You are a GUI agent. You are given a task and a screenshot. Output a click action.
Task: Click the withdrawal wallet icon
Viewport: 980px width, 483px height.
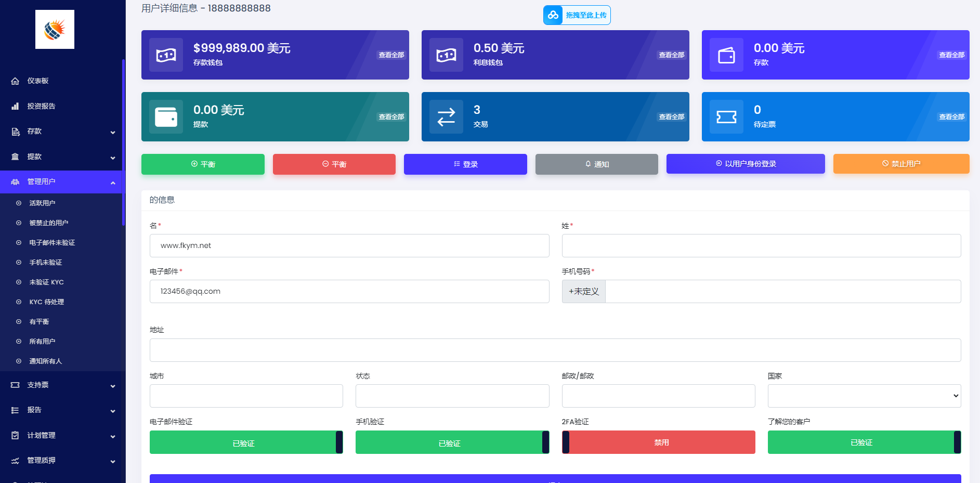tap(166, 116)
